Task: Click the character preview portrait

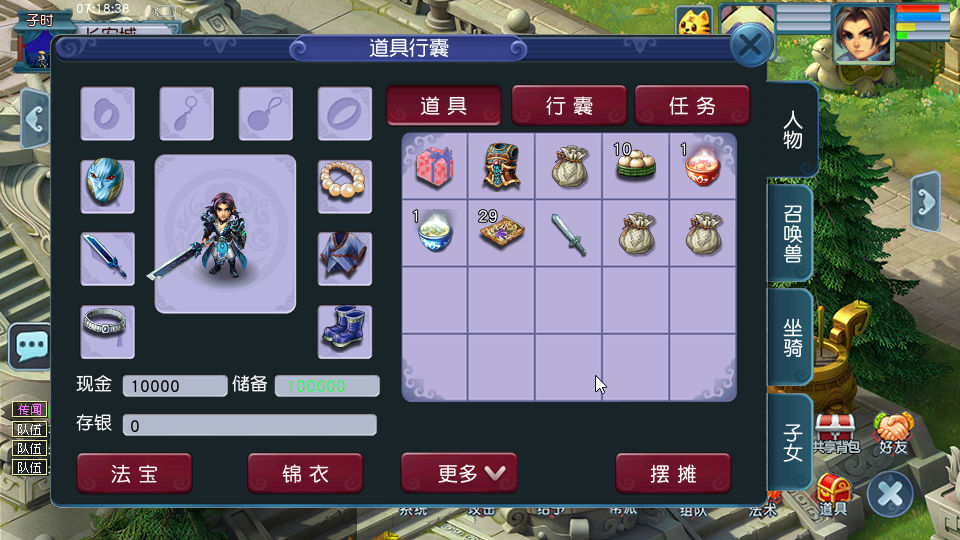Action: (225, 234)
